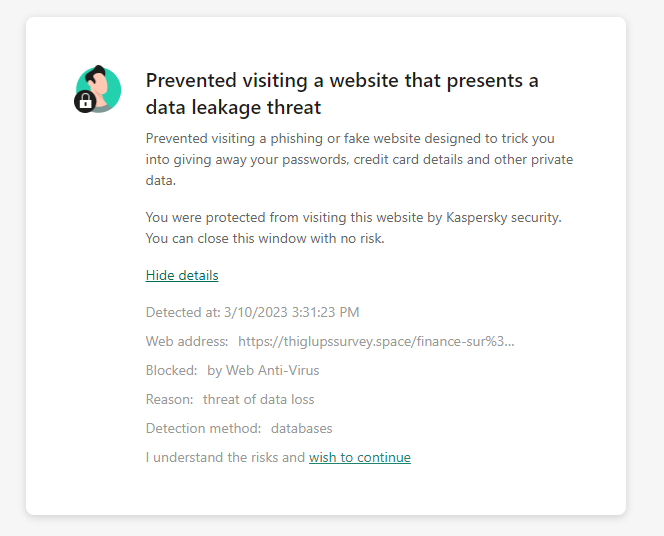Click 'You can close this window' sentence
The height and width of the screenshot is (536, 664).
click(x=265, y=238)
